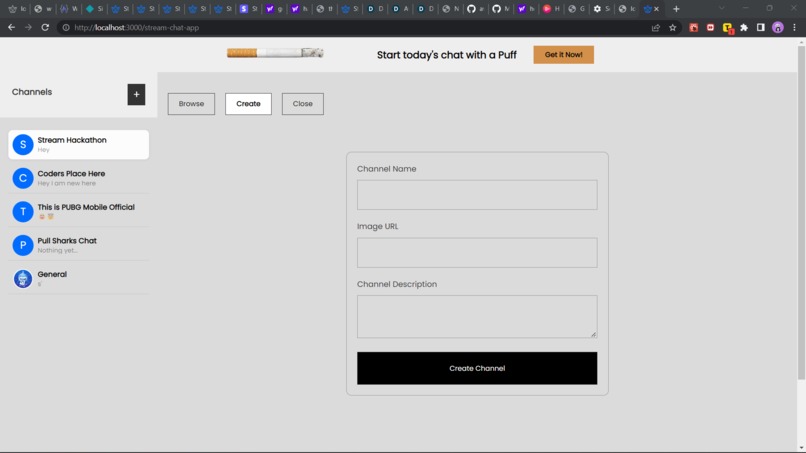The image size is (806, 453).
Task: Switch to the teal diamond icon tab
Action: (90, 9)
